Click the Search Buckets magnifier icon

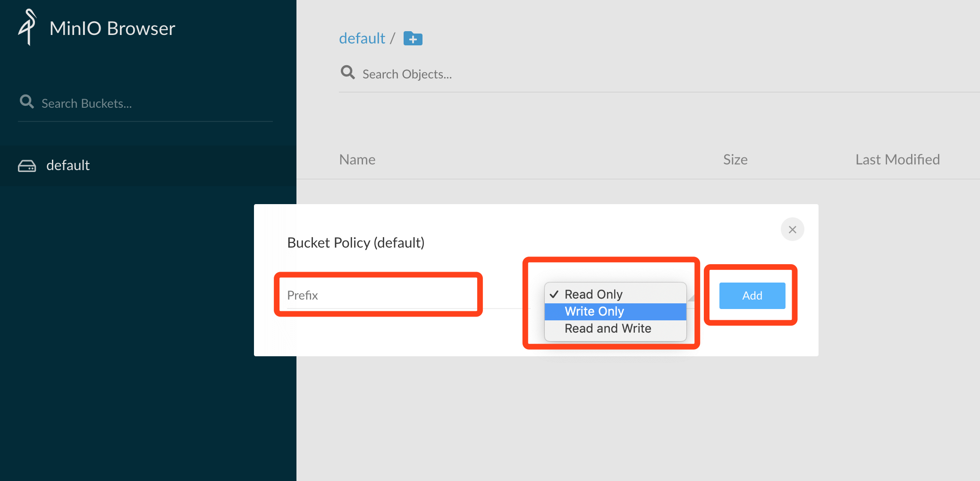pos(26,102)
